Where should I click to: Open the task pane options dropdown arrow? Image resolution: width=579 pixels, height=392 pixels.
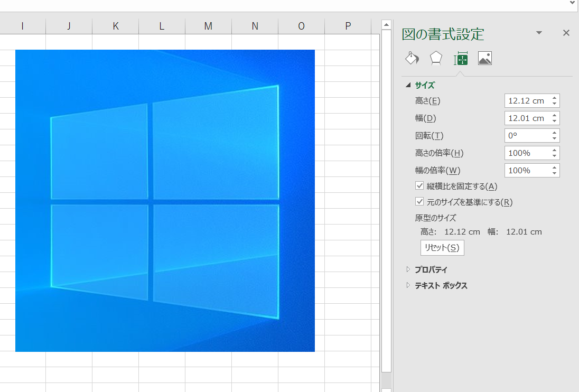pyautogui.click(x=539, y=33)
